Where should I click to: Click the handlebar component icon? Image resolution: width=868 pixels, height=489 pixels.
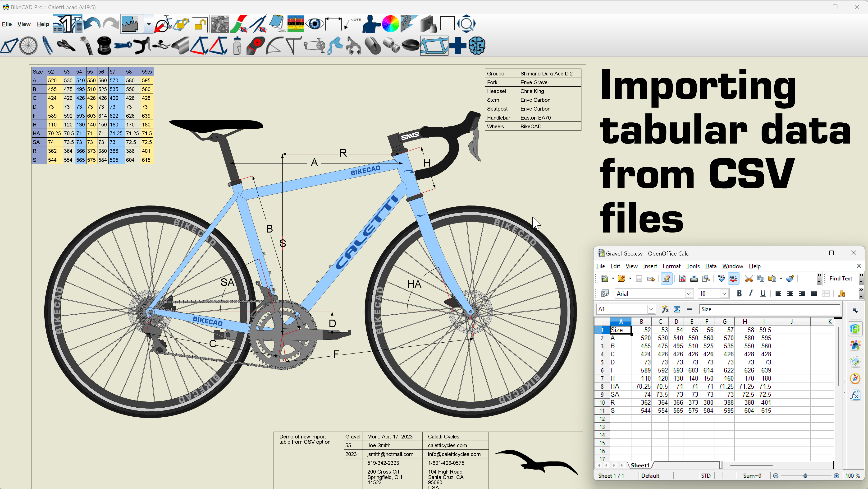click(x=142, y=46)
